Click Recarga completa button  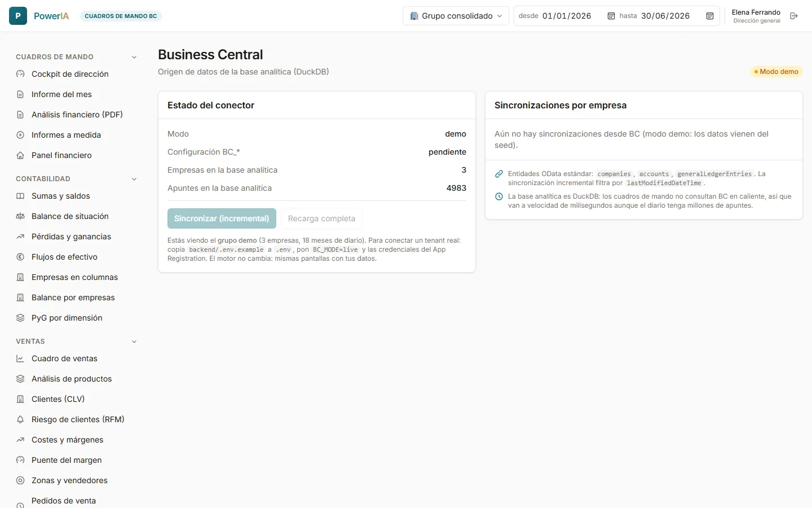click(x=321, y=218)
